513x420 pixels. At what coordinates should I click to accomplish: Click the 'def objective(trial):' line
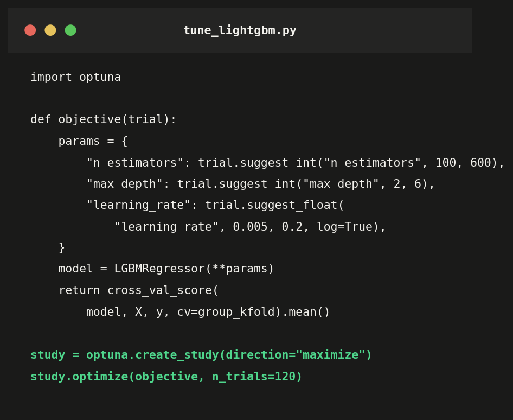click(104, 119)
